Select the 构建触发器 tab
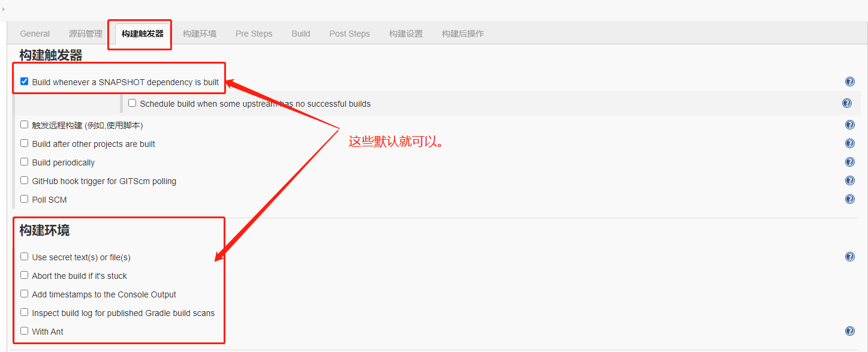The width and height of the screenshot is (868, 352). (142, 34)
